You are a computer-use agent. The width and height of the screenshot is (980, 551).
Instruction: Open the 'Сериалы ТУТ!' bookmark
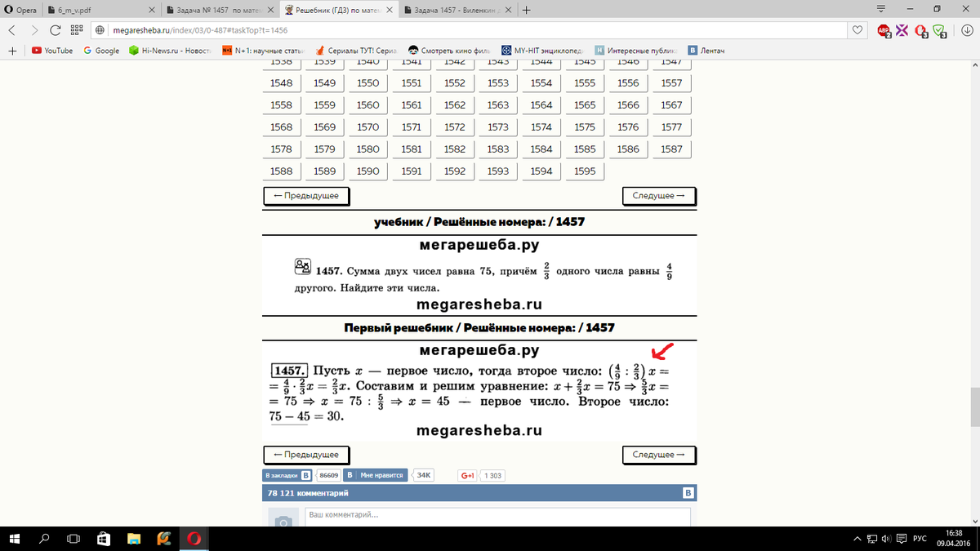(x=355, y=50)
